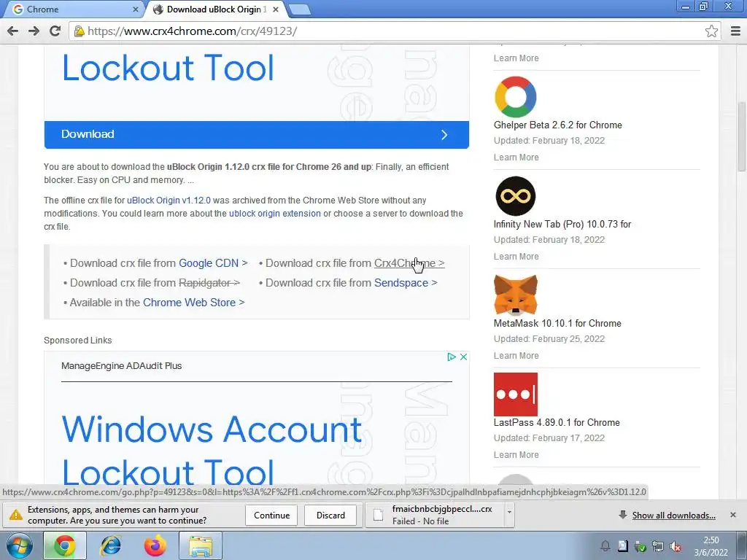
Task: Click Show all downloads link
Action: click(x=673, y=516)
